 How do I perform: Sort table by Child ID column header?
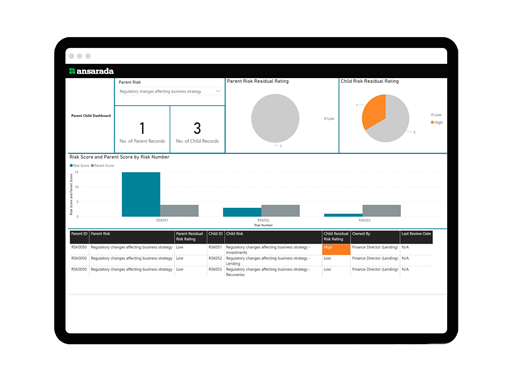point(216,237)
